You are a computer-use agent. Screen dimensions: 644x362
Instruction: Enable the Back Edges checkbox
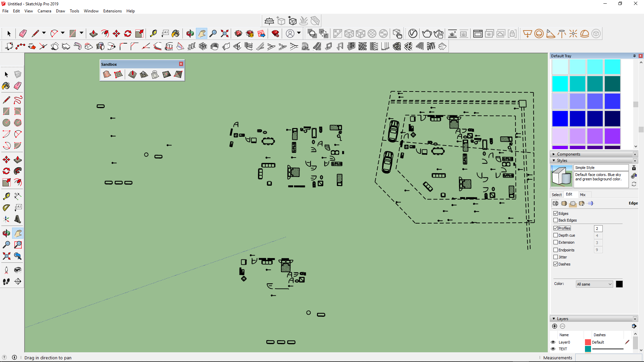click(x=555, y=220)
